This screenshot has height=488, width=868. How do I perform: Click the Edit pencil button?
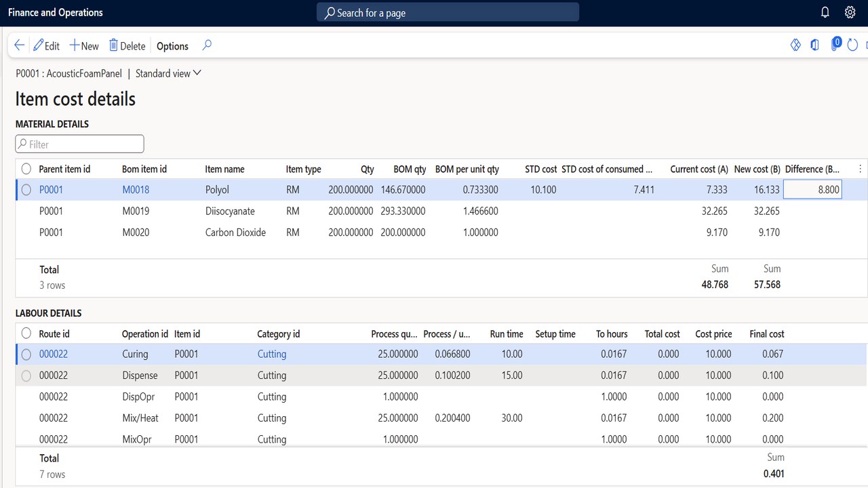[x=46, y=45]
